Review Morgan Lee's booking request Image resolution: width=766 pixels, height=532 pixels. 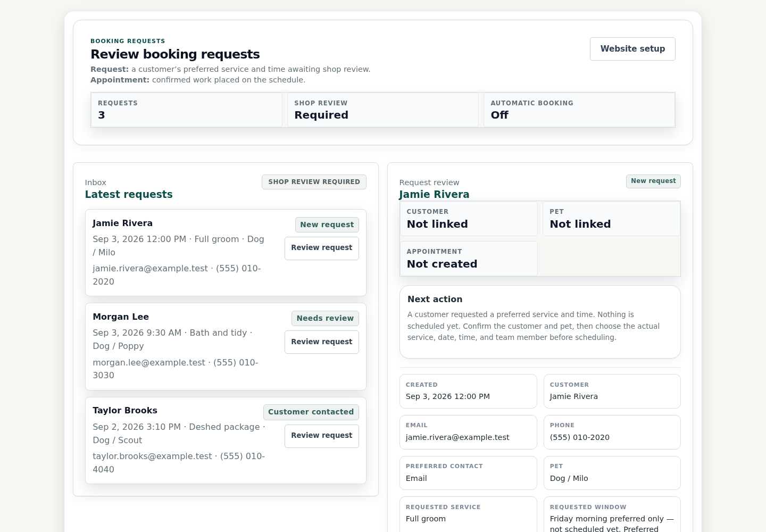322,342
